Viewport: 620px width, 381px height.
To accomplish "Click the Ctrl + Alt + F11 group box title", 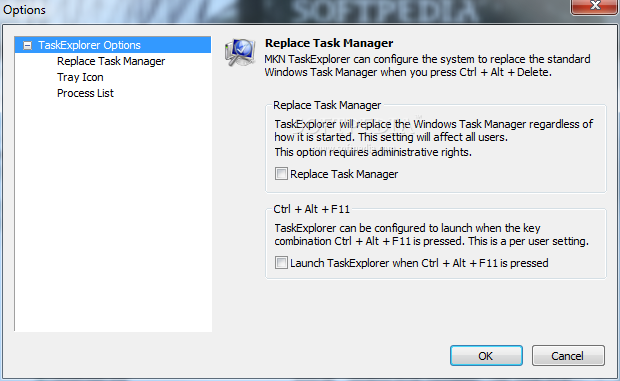I will coord(312,209).
